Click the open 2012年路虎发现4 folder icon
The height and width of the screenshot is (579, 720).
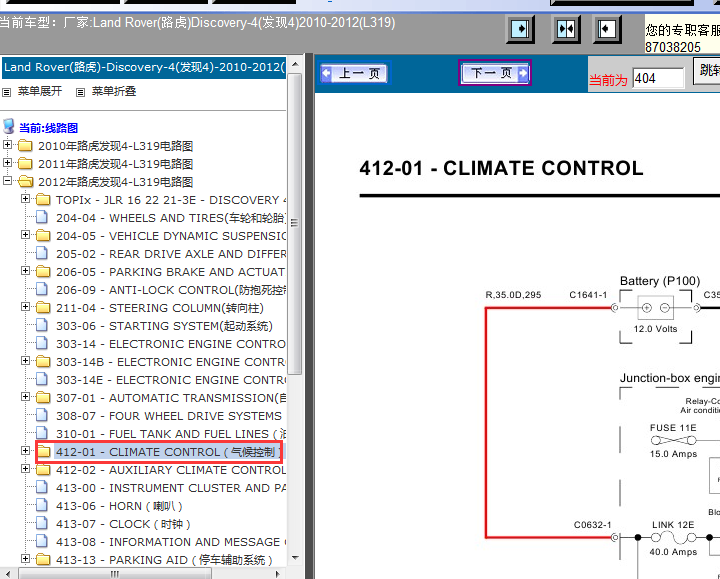point(25,181)
